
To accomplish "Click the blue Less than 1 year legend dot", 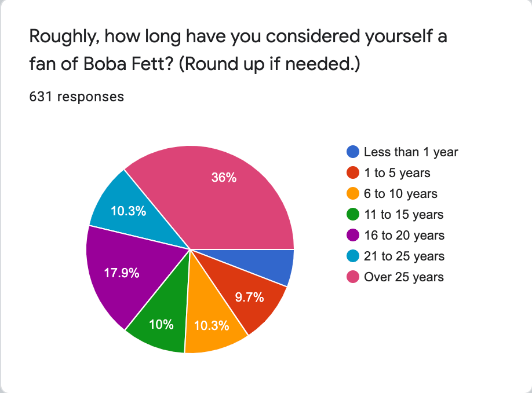I will tap(353, 152).
